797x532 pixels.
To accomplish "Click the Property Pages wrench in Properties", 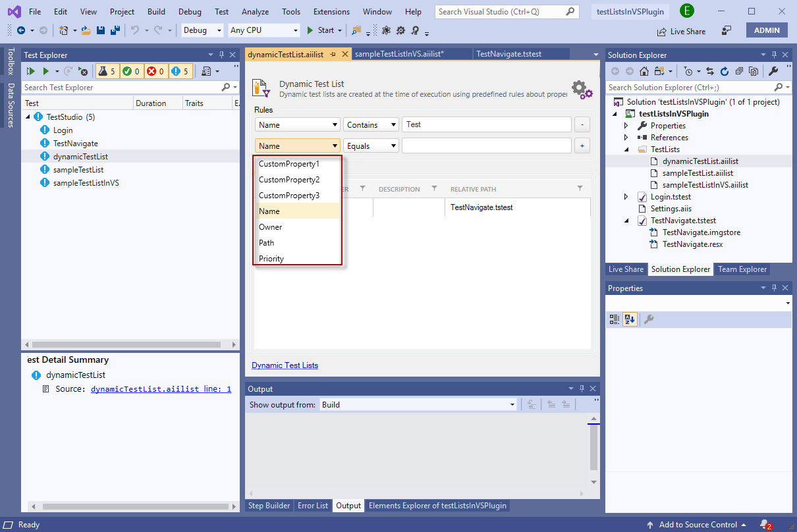I will [649, 319].
